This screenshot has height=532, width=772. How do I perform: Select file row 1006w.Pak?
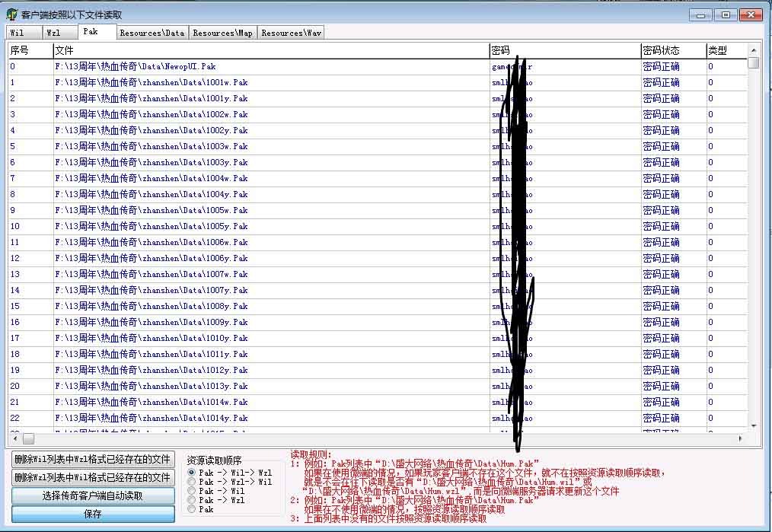click(x=378, y=243)
